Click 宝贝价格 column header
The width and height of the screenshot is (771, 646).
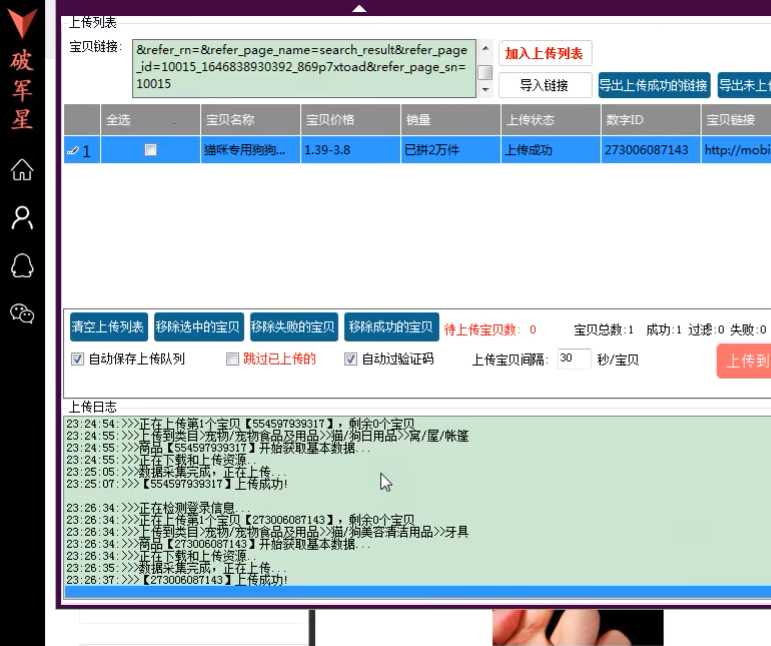click(x=350, y=119)
